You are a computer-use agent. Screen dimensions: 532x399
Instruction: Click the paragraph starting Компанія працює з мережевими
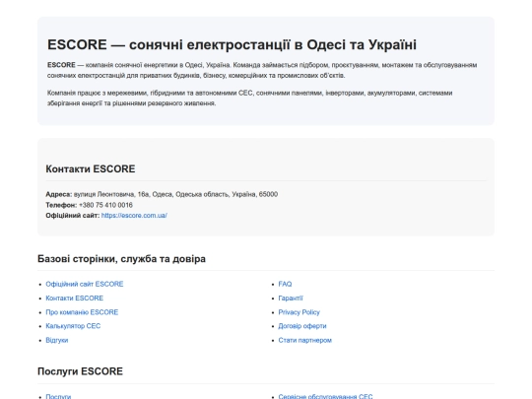pyautogui.click(x=249, y=98)
